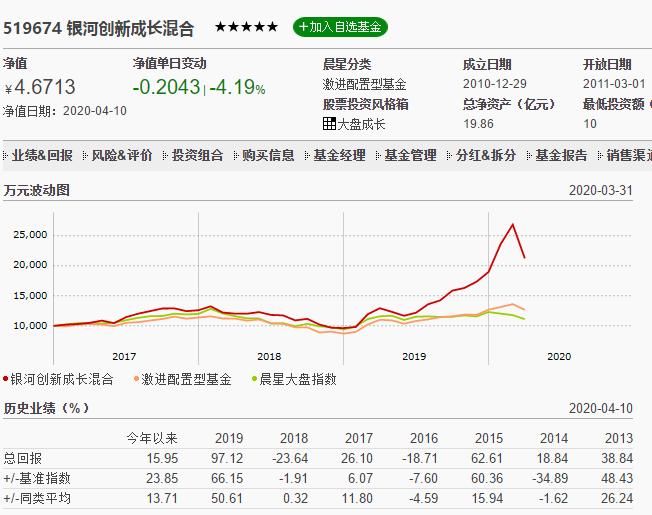Click the 2019 x-axis label
This screenshot has width=652, height=515.
click(414, 357)
